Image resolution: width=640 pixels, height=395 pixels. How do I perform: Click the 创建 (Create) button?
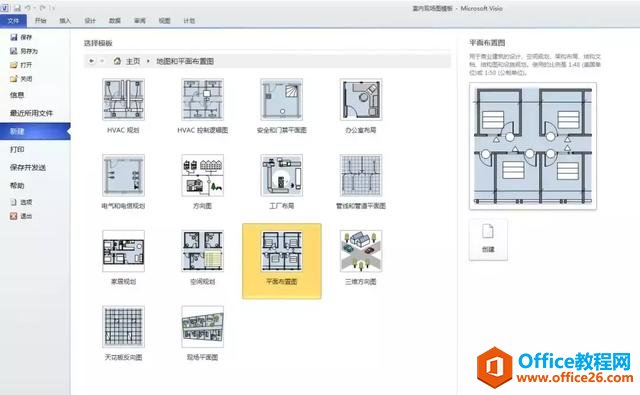click(x=488, y=240)
